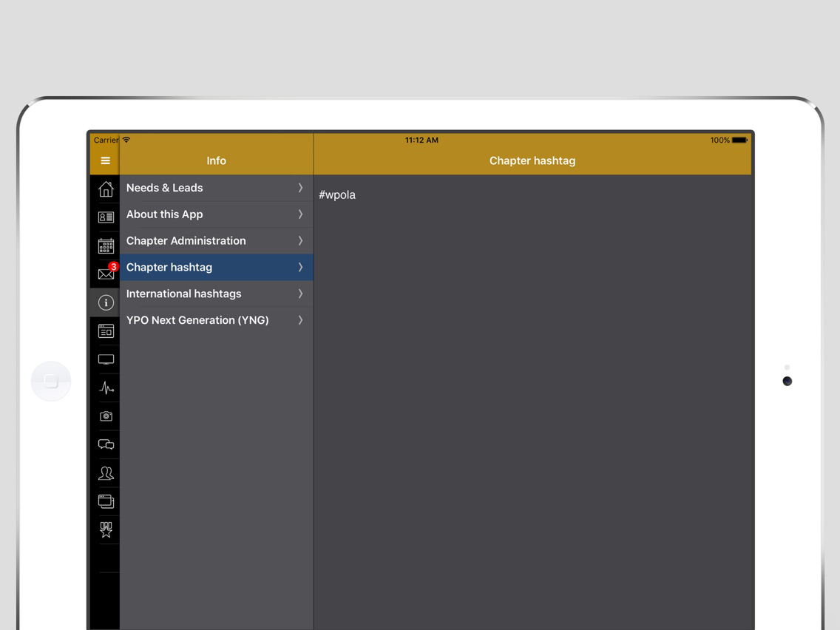Toggle the sidebar with the hamburger menu
This screenshot has height=630, width=840.
pos(105,160)
